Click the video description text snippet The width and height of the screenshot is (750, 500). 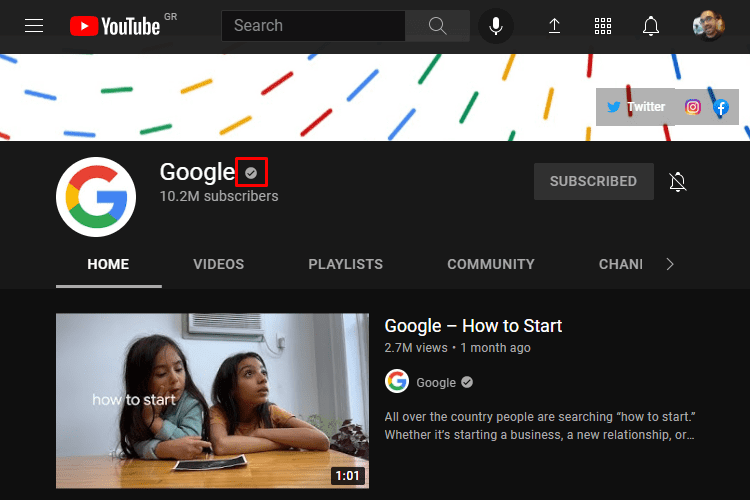[x=540, y=425]
